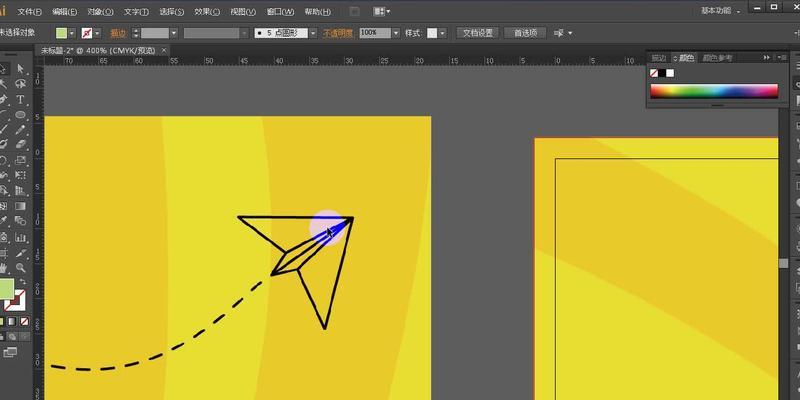Select the Pen tool

coord(3,99)
